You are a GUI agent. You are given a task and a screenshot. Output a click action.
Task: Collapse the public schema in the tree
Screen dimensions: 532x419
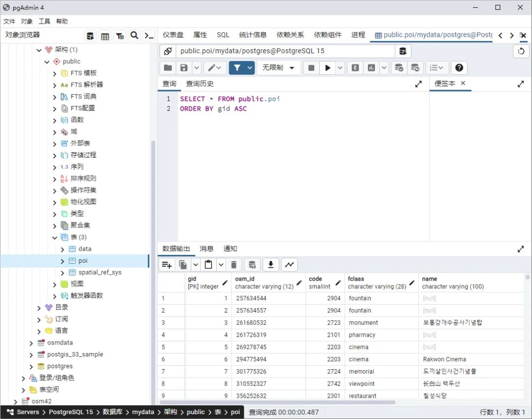47,61
